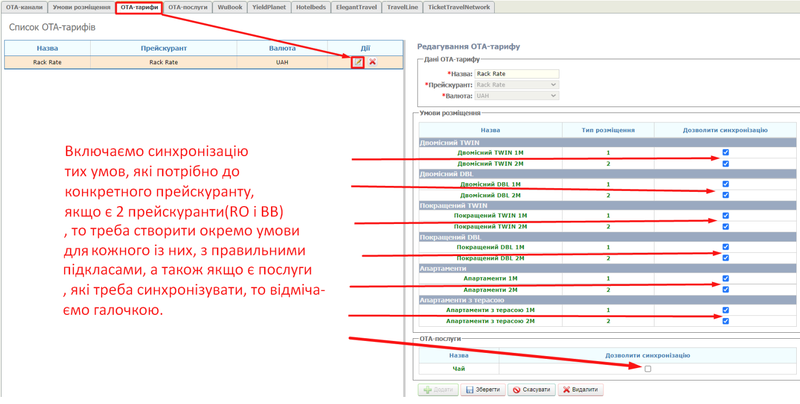Click the Скасувати cancel button
The width and height of the screenshot is (800, 404).
(531, 390)
